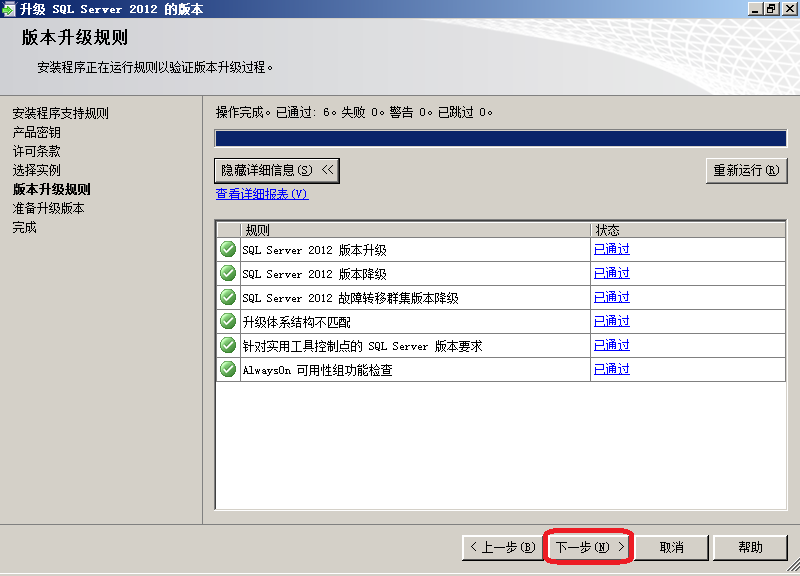This screenshot has width=800, height=576.
Task: Click rule text 故障转移群集版本降级
Action: 351,298
